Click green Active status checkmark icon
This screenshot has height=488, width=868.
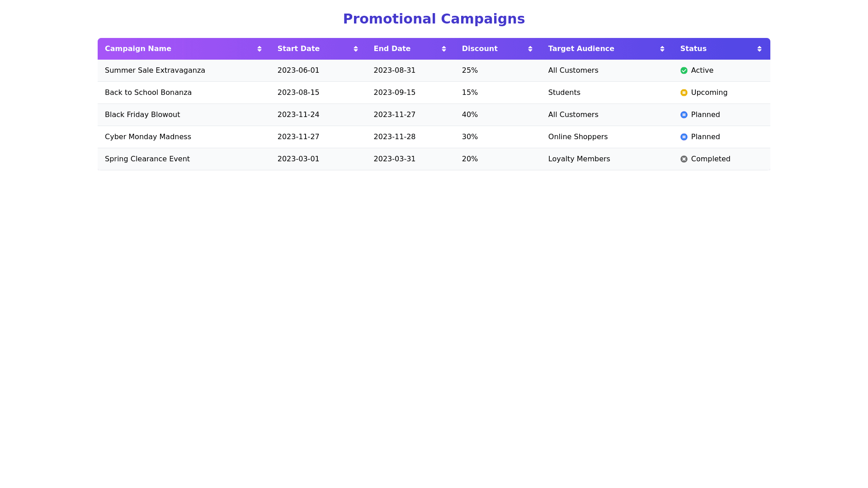(684, 70)
